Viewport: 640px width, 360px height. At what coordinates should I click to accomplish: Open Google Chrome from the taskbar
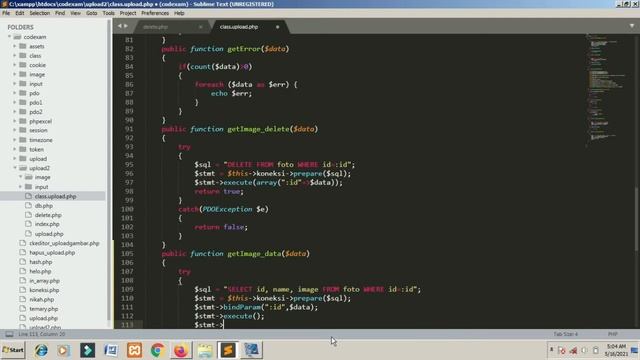[158, 350]
